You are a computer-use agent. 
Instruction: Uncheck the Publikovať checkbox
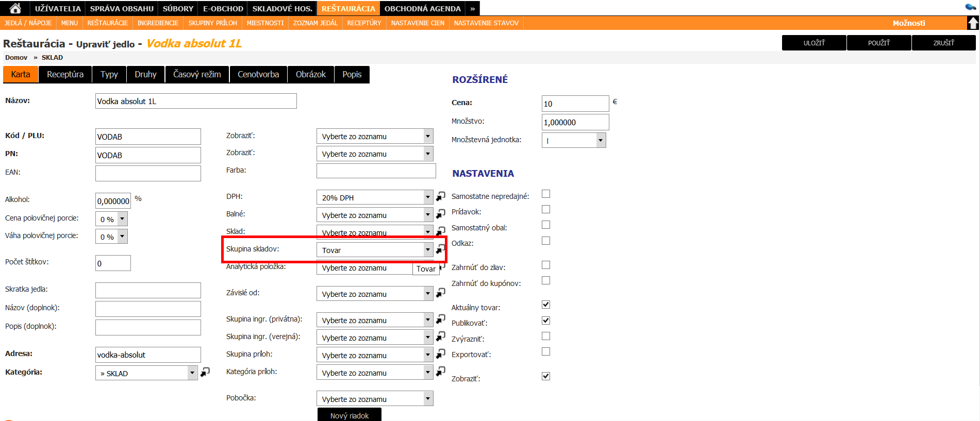coord(546,321)
